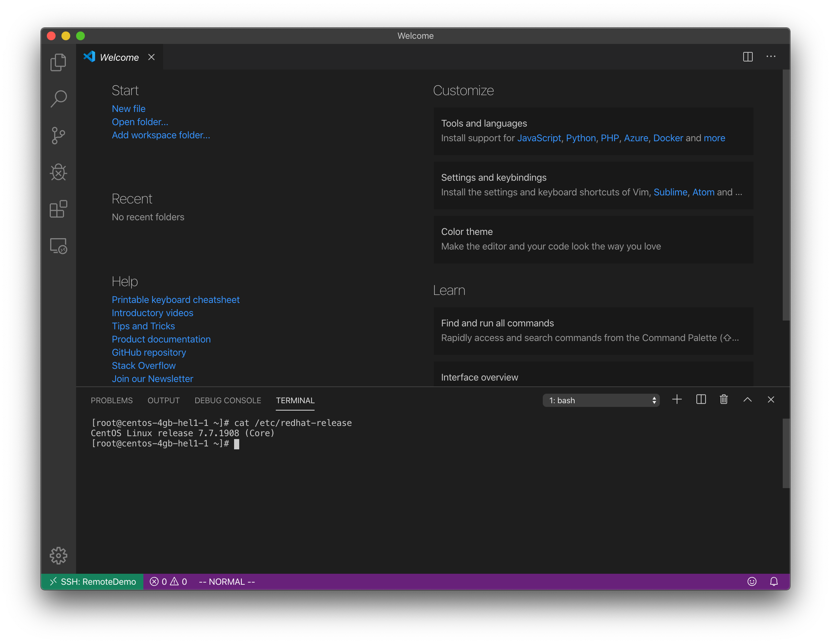Open the editor More Actions menu
This screenshot has height=644, width=831.
(x=771, y=57)
